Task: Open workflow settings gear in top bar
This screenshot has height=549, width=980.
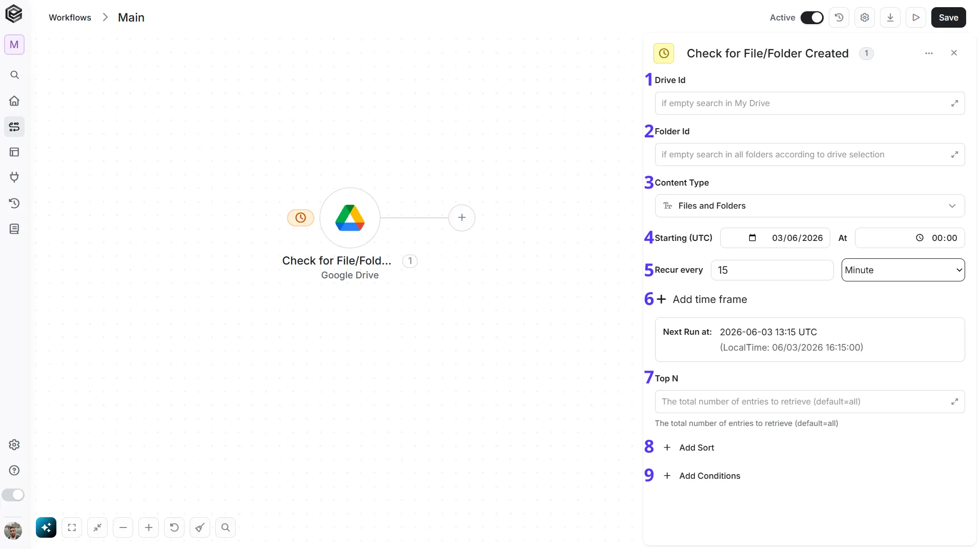Action: click(865, 17)
